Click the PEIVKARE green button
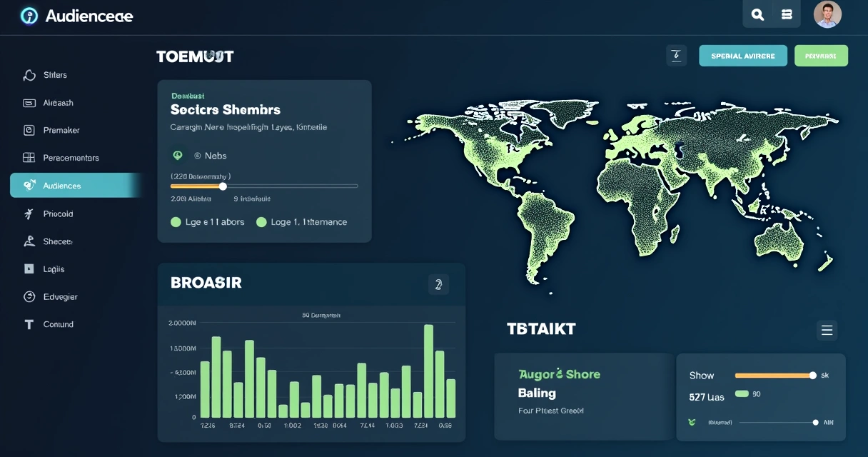868x457 pixels. point(821,55)
